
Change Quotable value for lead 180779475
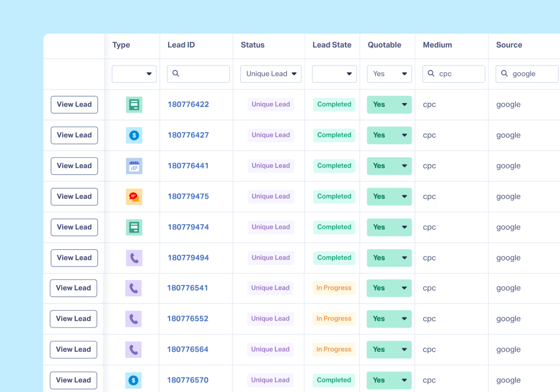[389, 197]
